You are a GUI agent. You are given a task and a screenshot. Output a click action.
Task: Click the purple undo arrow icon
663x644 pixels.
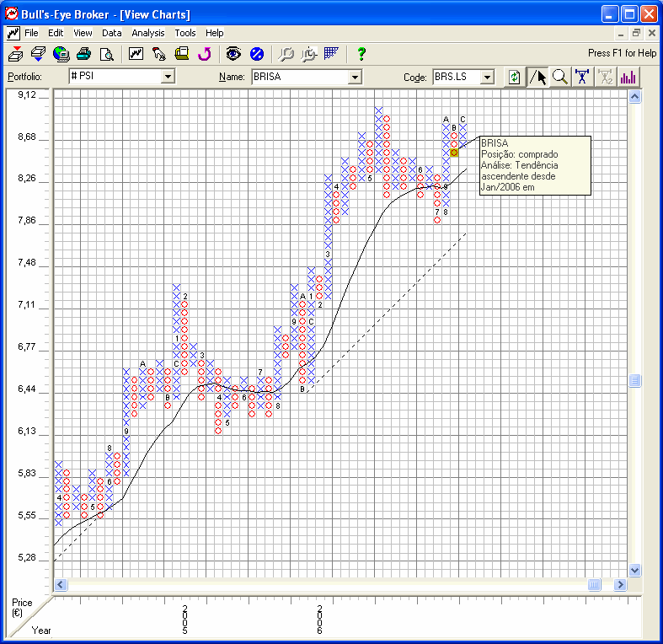[204, 54]
